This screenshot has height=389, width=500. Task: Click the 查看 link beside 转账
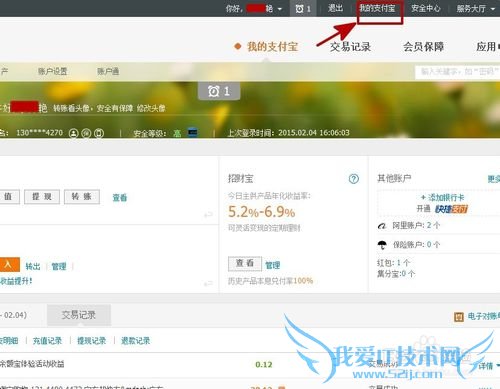pos(120,198)
